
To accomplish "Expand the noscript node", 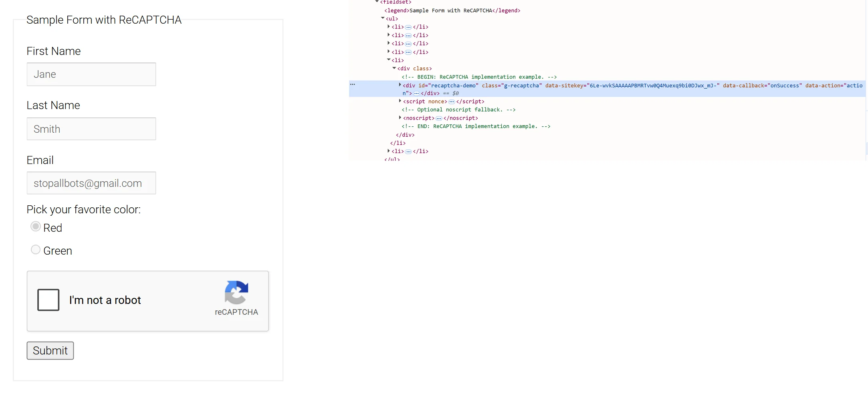I will coord(400,117).
